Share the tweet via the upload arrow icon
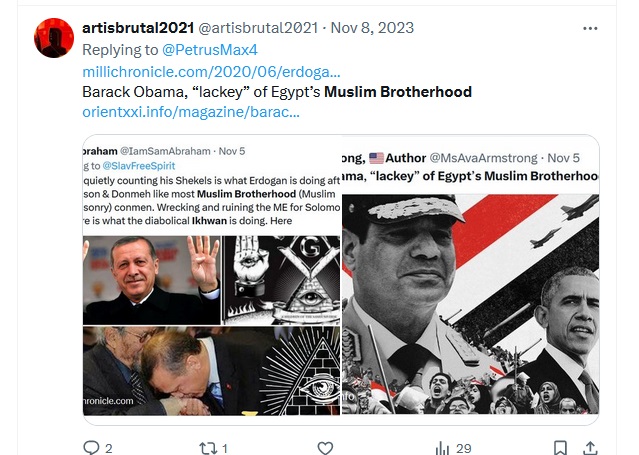The height and width of the screenshot is (455, 639). [590, 448]
